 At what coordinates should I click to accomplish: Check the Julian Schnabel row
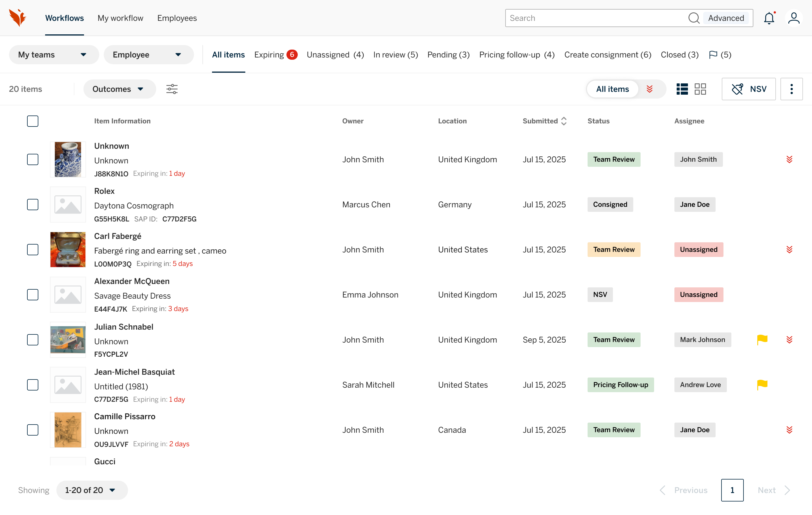(33, 340)
